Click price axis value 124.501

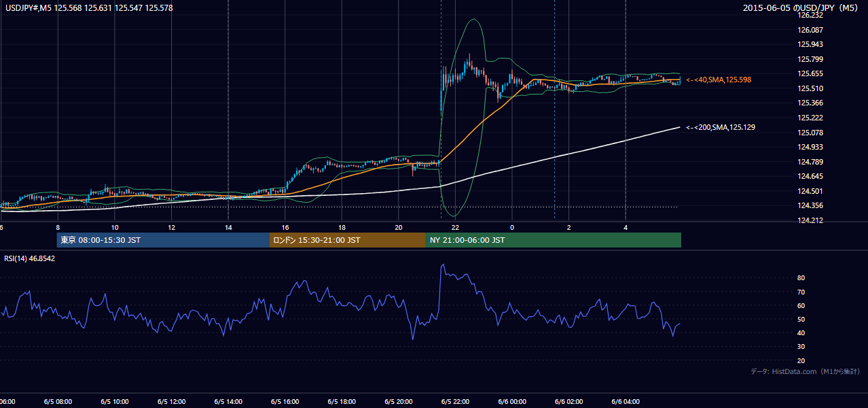coord(811,191)
